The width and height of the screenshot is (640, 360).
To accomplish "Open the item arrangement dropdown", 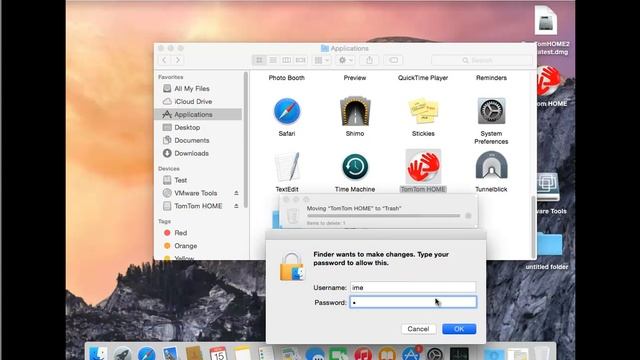I will point(321,60).
